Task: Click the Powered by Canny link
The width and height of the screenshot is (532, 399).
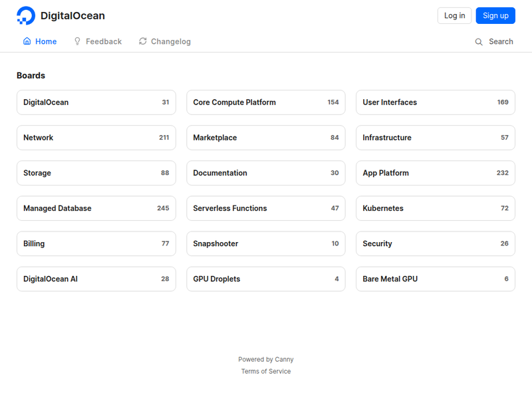Action: point(266,359)
